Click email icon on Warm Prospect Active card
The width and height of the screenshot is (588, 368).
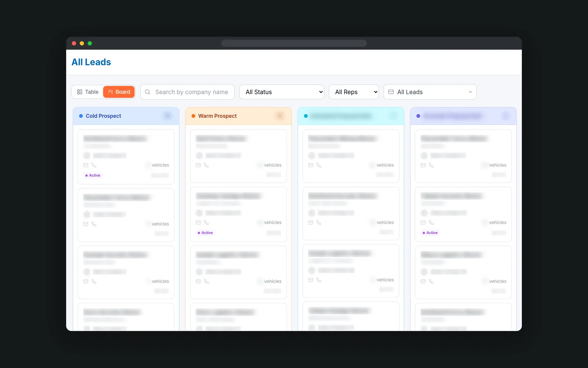(198, 223)
